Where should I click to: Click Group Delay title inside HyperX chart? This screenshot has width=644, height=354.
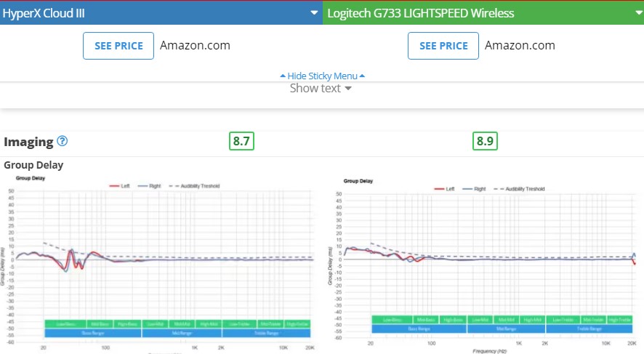31,178
